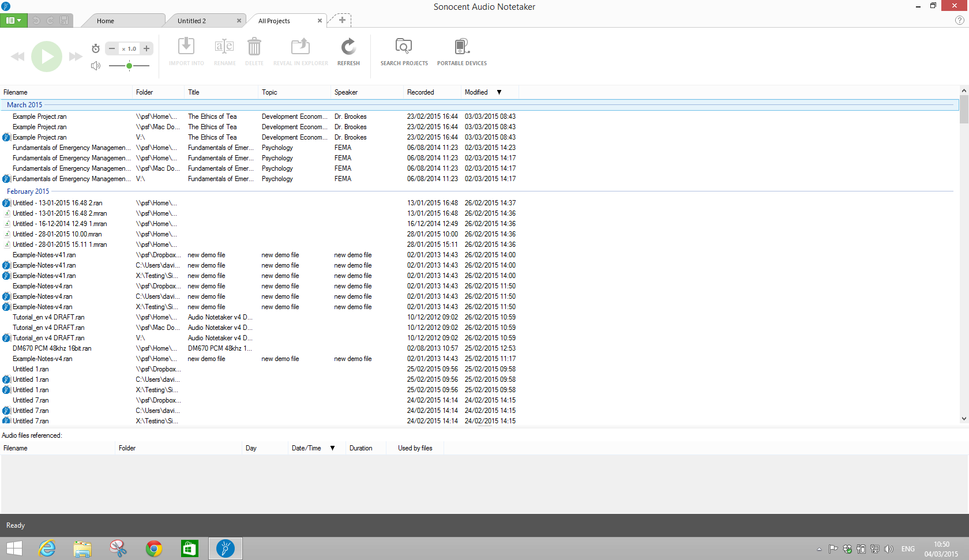Sort projects by Speaker column
This screenshot has height=560, width=969.
[x=367, y=92]
